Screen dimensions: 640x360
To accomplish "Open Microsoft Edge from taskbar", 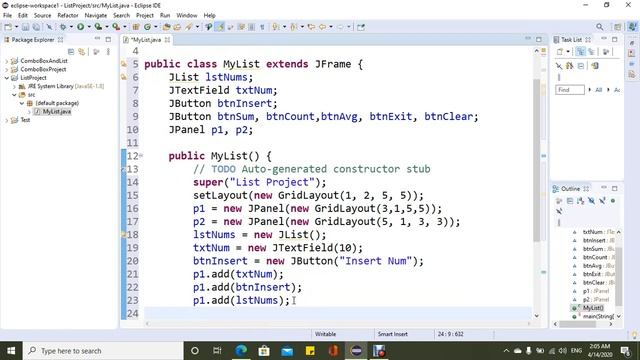I will click(241, 351).
